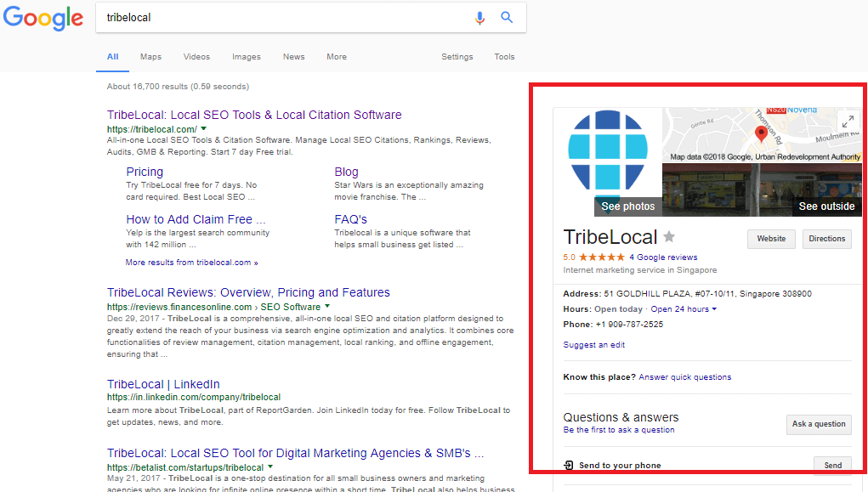This screenshot has height=492, width=868.
Task: Start voice search with microphone icon
Action: pos(480,18)
